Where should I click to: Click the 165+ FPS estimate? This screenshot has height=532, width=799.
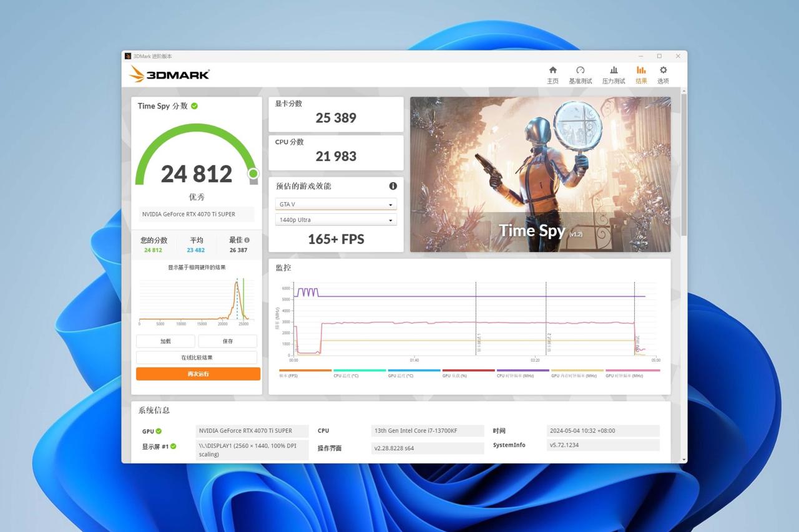click(336, 239)
